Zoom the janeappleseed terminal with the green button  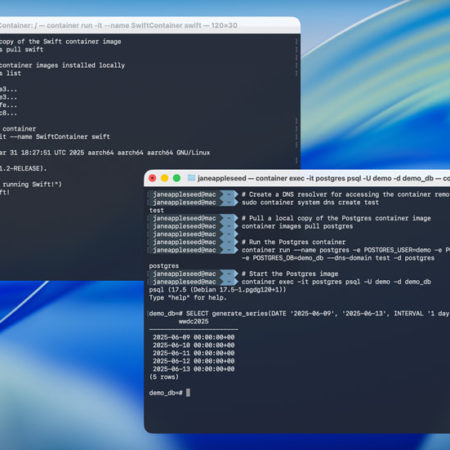coord(177,178)
